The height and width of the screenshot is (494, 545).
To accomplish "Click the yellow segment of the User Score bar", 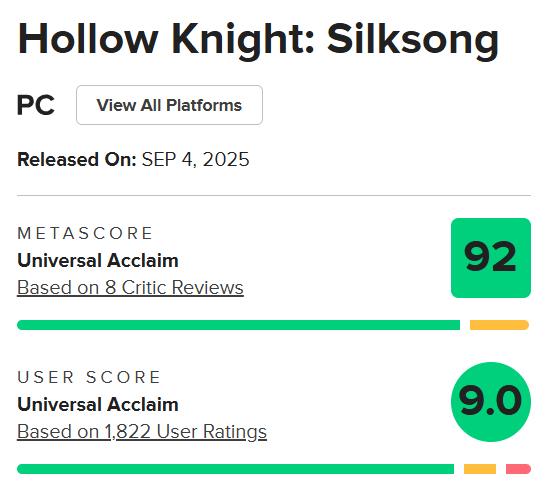I will (480, 469).
